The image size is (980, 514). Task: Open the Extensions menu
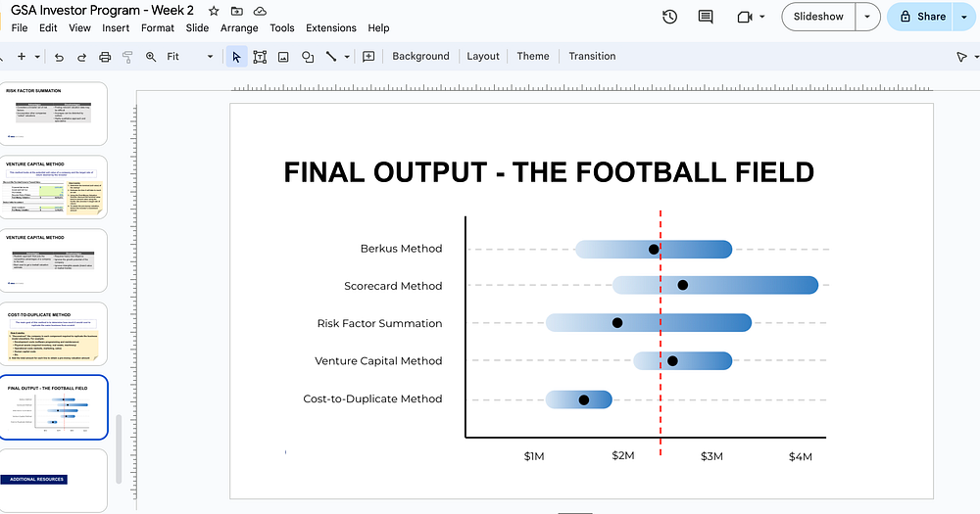coord(330,28)
